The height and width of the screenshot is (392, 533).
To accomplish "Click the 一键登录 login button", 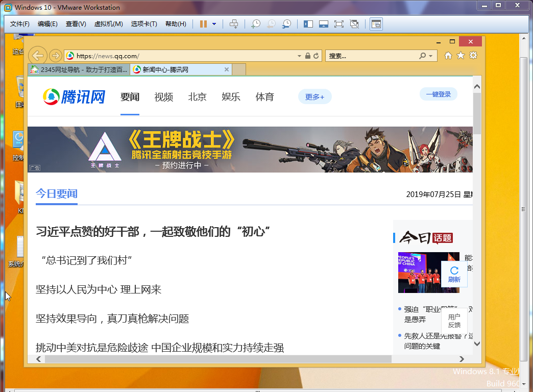I will pos(438,94).
